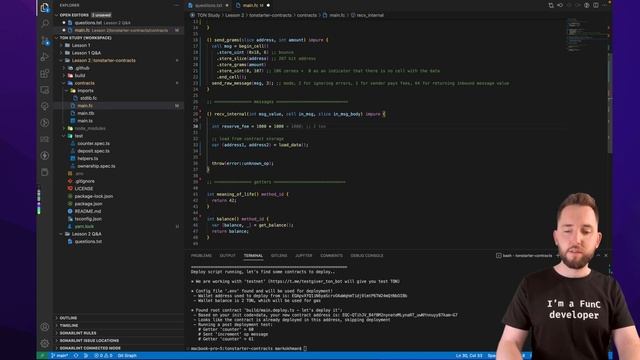Screen dimensions: 640x360
Task: Open LICENSE in the file tree
Action: pyautogui.click(x=84, y=189)
